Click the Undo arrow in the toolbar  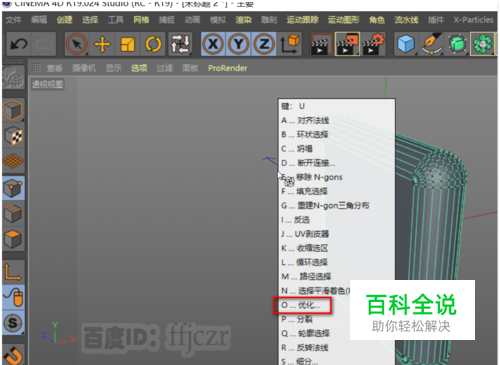19,44
